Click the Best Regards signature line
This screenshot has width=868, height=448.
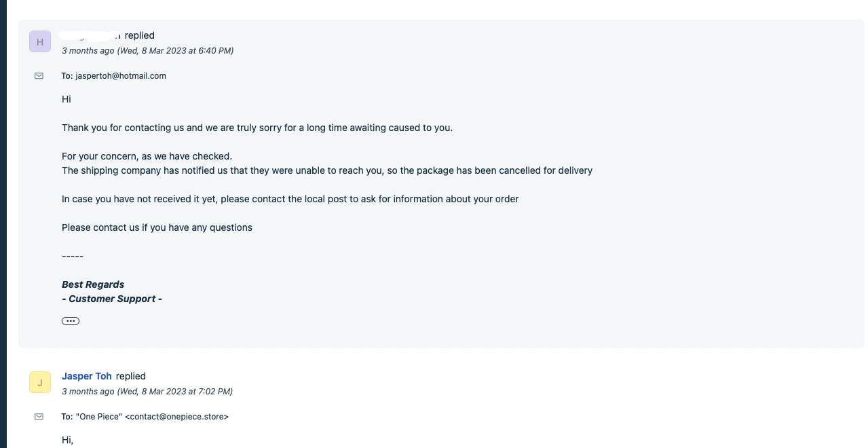93,284
